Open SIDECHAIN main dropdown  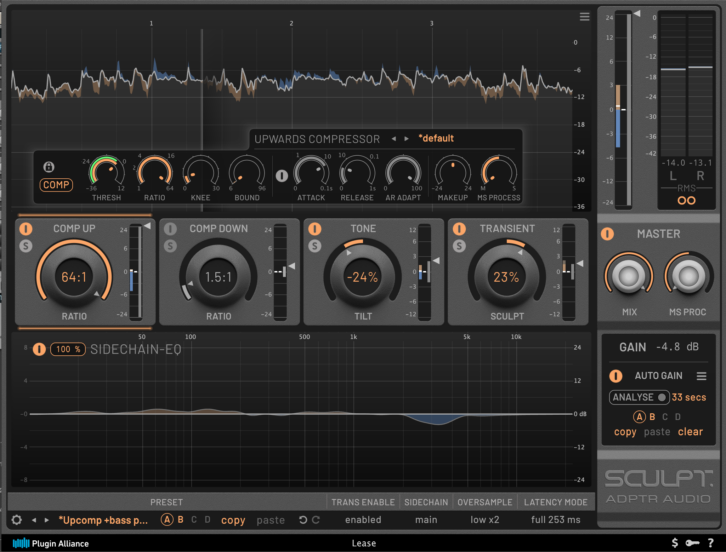point(426,520)
